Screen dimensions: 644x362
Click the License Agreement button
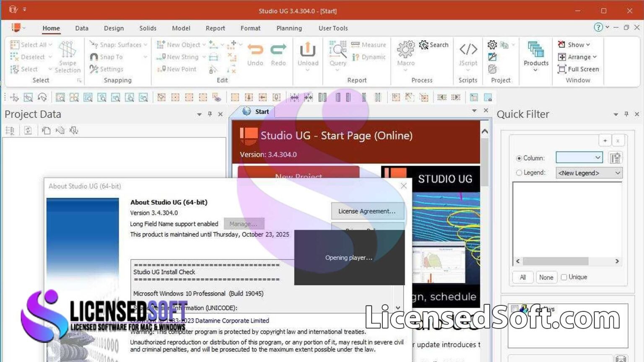pyautogui.click(x=367, y=211)
